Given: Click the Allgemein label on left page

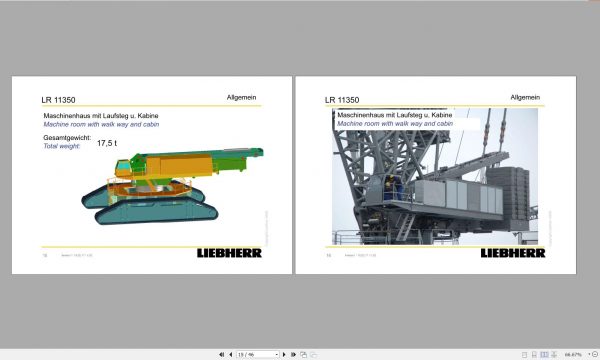Looking at the screenshot, I should [241, 98].
